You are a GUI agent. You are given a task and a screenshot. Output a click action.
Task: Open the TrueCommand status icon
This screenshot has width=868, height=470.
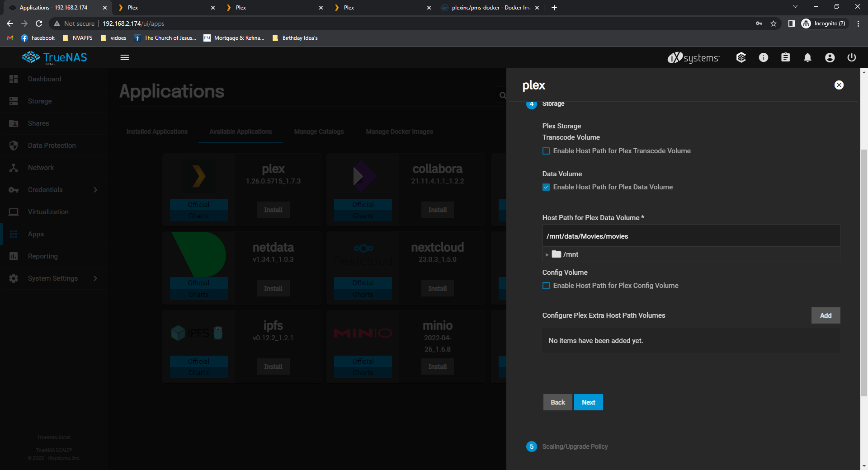(x=741, y=57)
